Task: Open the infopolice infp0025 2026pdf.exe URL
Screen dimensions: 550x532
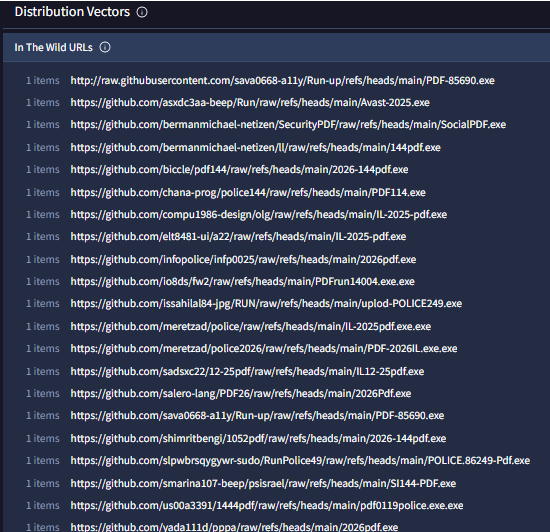Action: [x=243, y=260]
